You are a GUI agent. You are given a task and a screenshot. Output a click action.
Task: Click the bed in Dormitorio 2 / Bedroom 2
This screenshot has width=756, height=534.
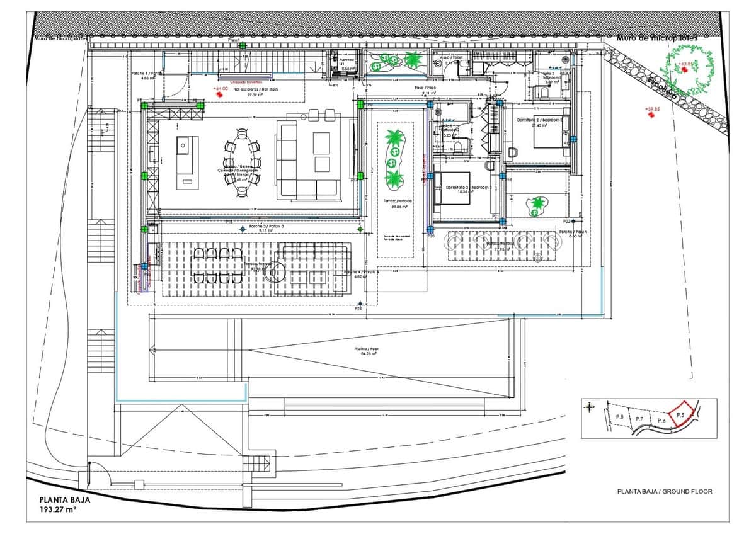coord(552,133)
